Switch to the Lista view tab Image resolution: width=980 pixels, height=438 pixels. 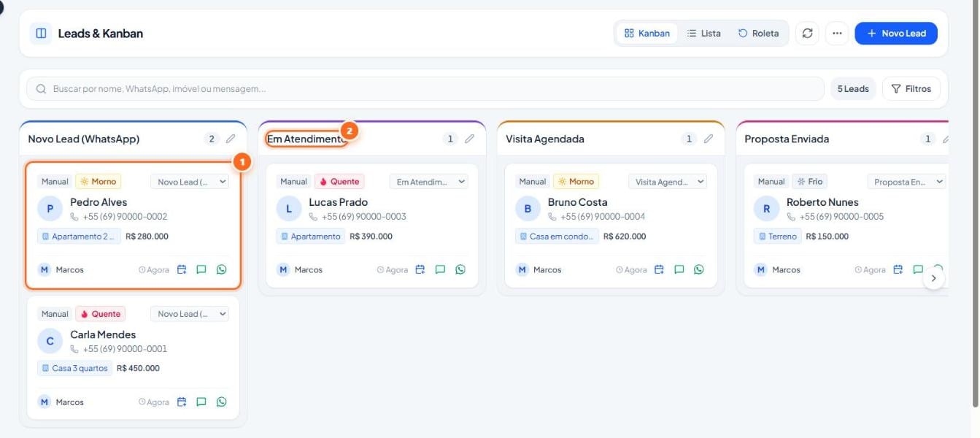[x=703, y=34]
